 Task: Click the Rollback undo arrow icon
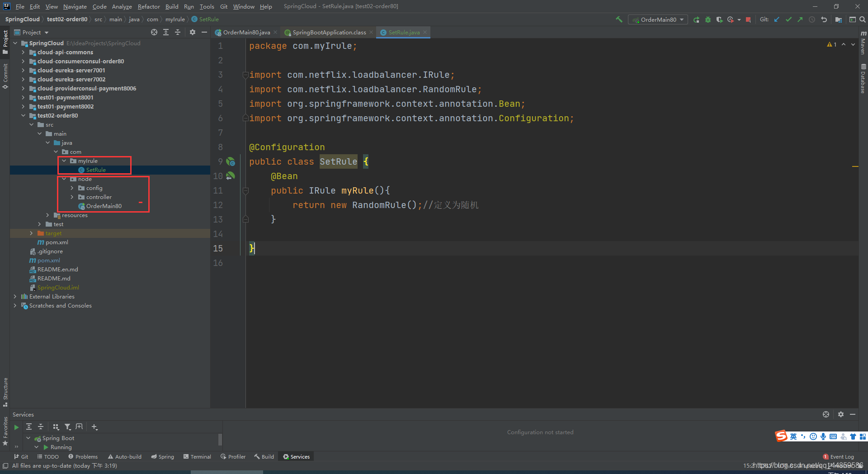(x=824, y=19)
